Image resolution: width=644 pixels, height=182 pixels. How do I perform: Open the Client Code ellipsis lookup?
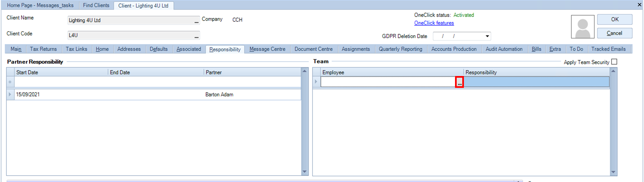tap(197, 36)
